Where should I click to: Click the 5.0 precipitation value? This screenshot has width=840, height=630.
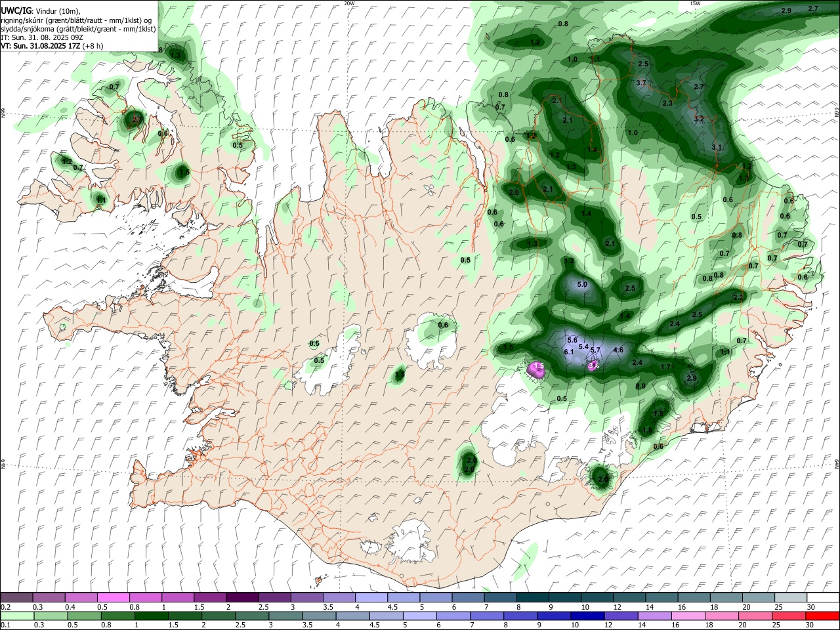582,285
